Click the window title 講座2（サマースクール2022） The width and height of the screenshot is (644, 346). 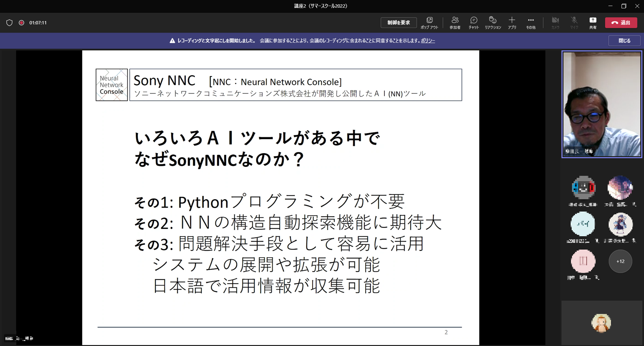click(321, 6)
